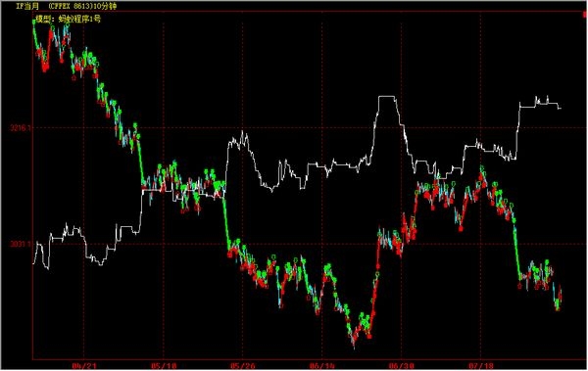Click the white equity curve's highest plateau
Viewport: 588px width, 371px height.
point(387,97)
